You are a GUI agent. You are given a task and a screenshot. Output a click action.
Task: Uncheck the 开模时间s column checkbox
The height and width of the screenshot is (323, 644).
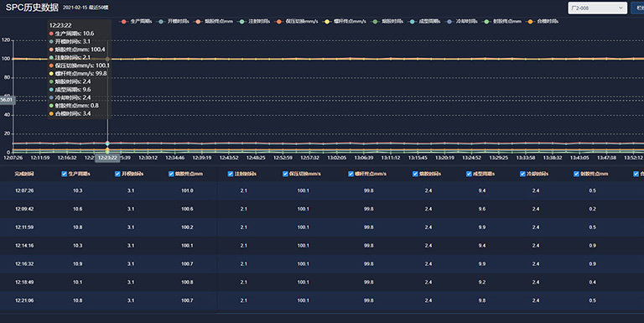tap(117, 174)
